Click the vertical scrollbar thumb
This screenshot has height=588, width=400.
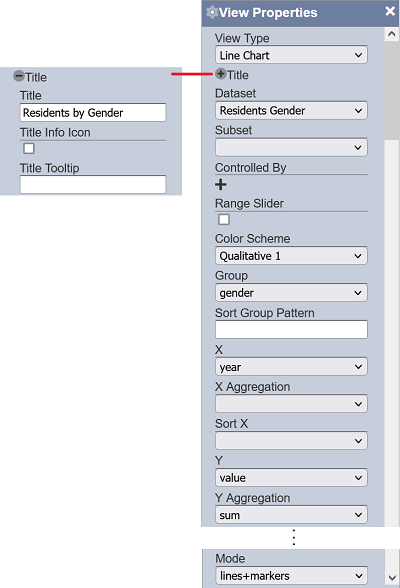(x=392, y=90)
